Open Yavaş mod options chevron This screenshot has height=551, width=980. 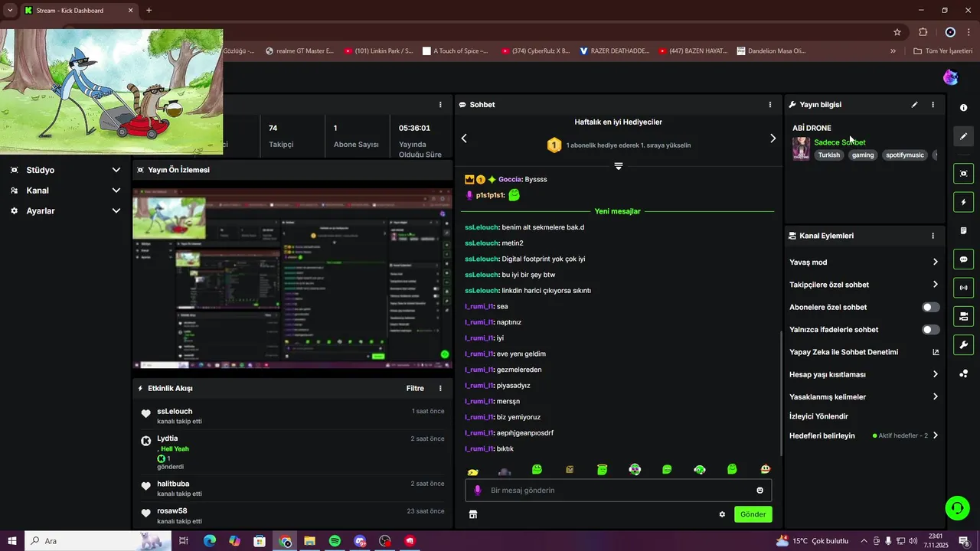click(x=935, y=262)
